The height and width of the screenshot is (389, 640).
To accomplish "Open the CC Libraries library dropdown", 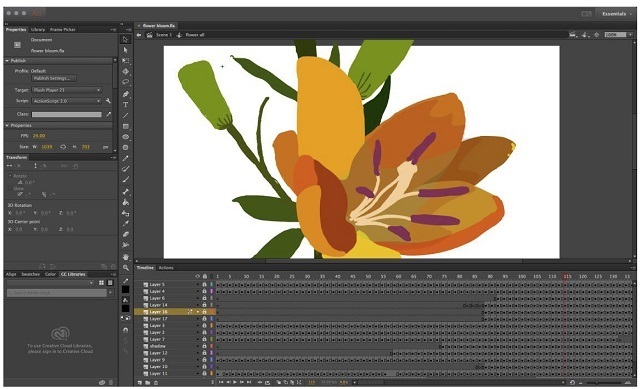I will [x=50, y=283].
